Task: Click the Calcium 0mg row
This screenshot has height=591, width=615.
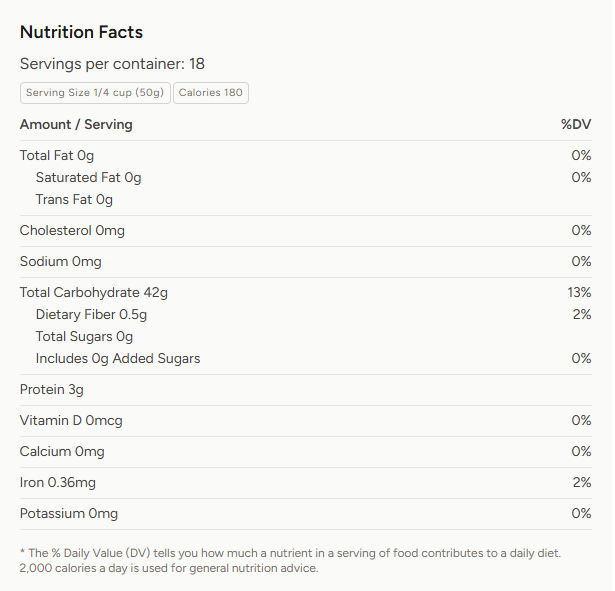Action: 306,452
